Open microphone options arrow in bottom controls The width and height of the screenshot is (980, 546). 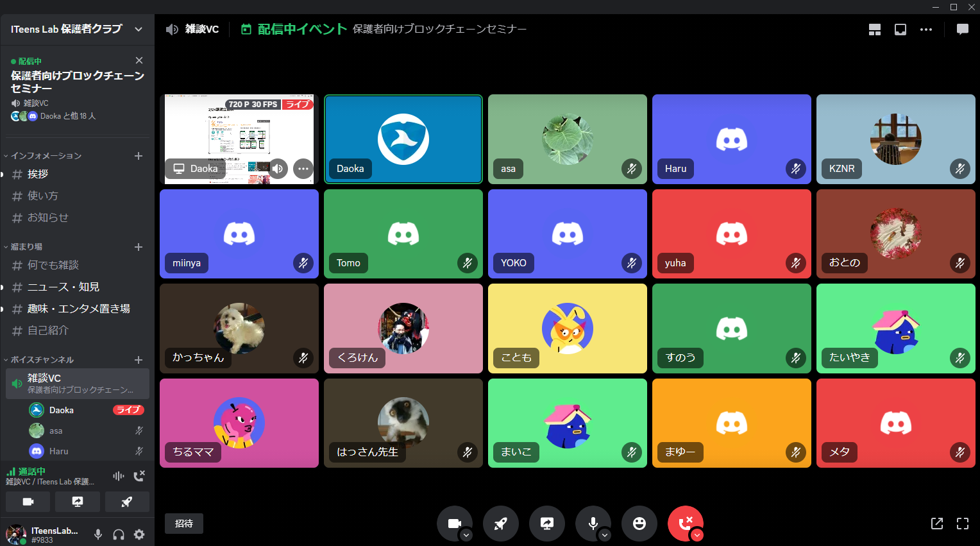605,535
